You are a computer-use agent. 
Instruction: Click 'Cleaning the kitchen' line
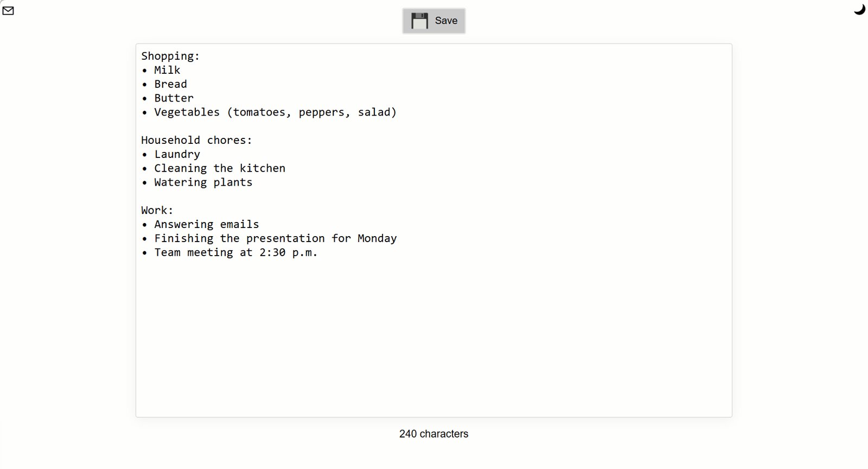(220, 168)
